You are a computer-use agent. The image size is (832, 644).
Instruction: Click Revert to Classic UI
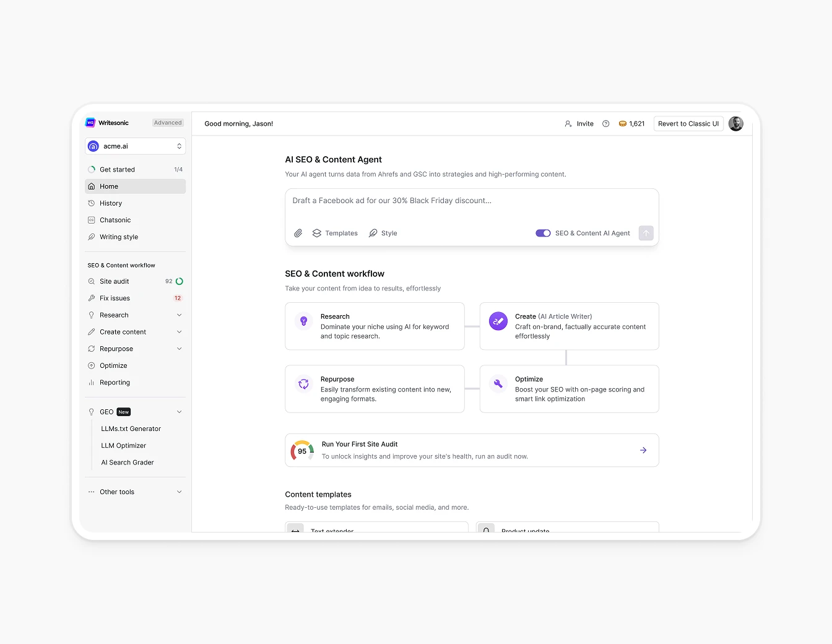688,123
